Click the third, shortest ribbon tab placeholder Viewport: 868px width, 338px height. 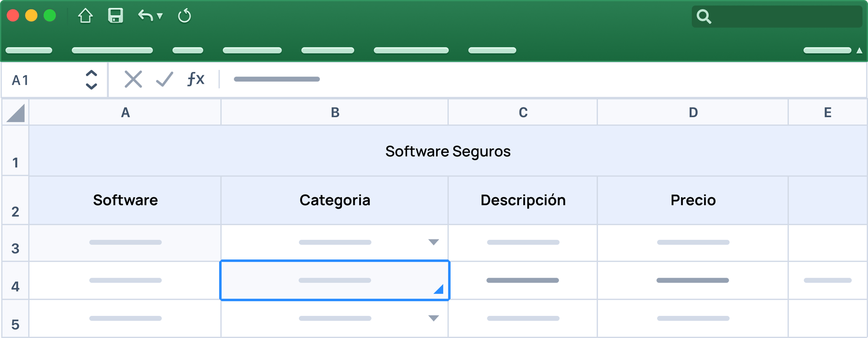tap(187, 50)
